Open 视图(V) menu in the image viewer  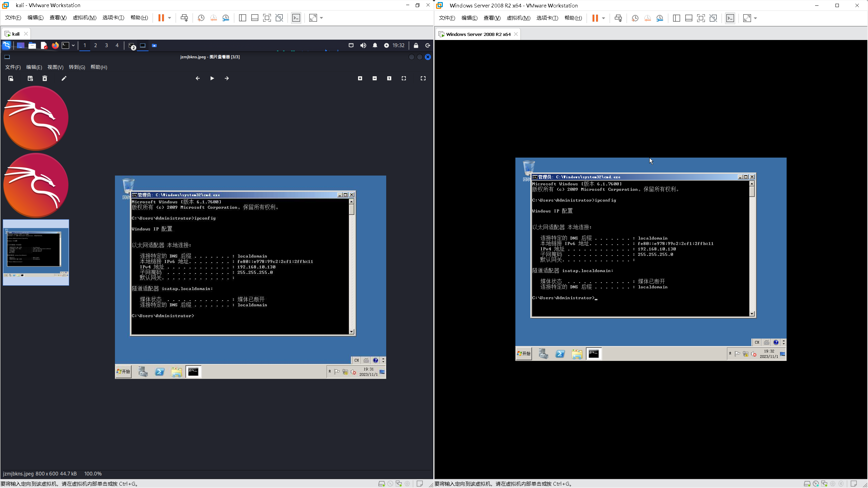click(x=55, y=67)
